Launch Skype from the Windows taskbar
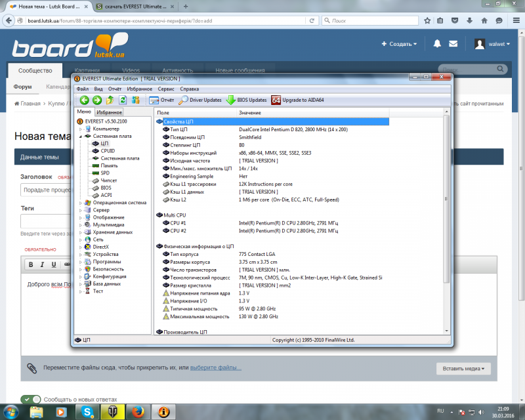The image size is (525, 420). (87, 411)
